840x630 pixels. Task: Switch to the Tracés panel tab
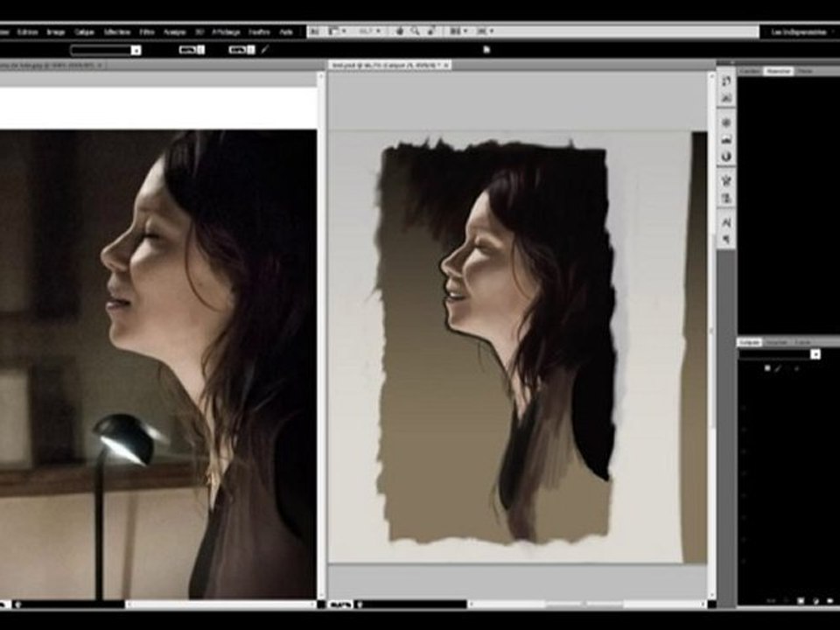802,342
